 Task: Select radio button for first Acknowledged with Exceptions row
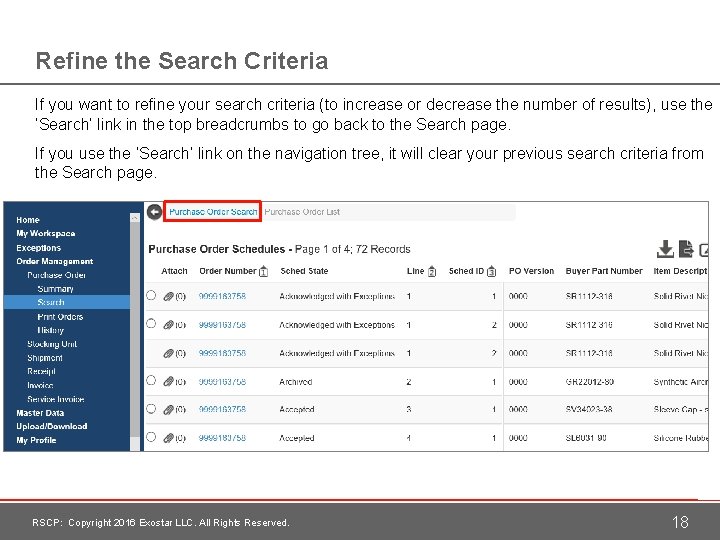coord(151,295)
